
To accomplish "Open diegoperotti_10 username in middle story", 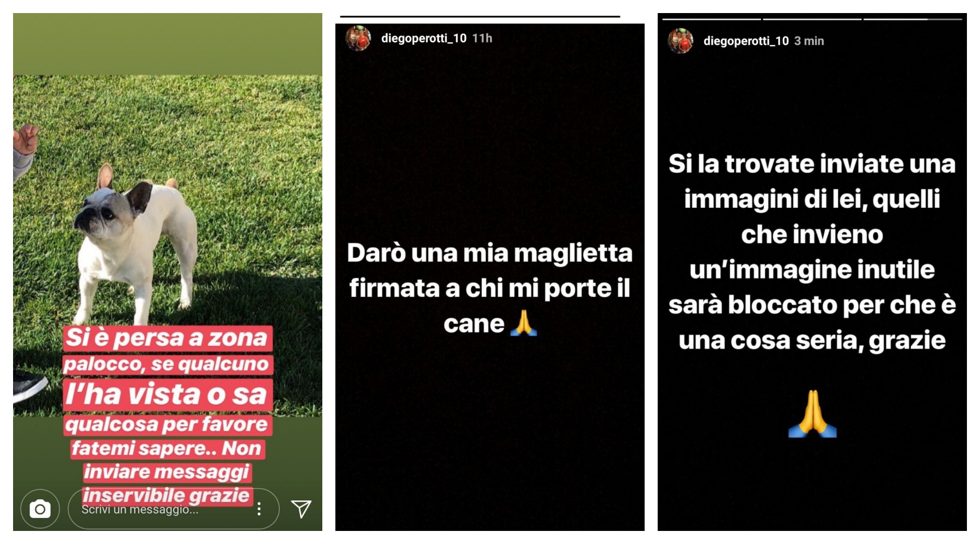I will click(x=424, y=38).
